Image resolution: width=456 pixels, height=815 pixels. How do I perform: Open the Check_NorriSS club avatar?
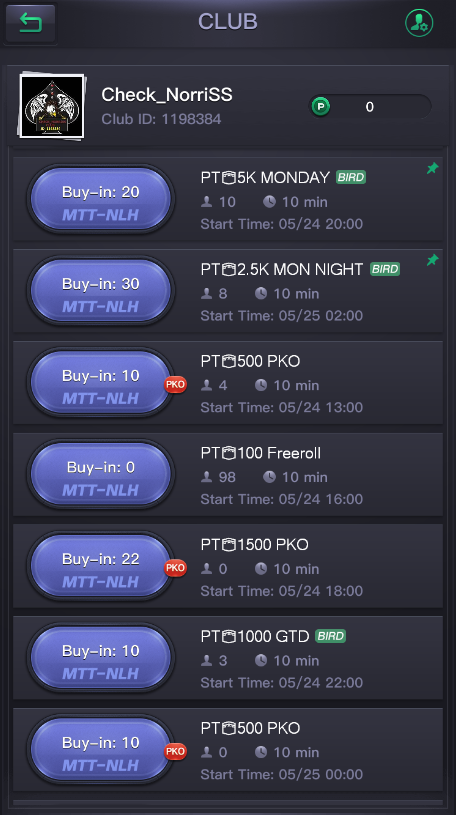52,107
